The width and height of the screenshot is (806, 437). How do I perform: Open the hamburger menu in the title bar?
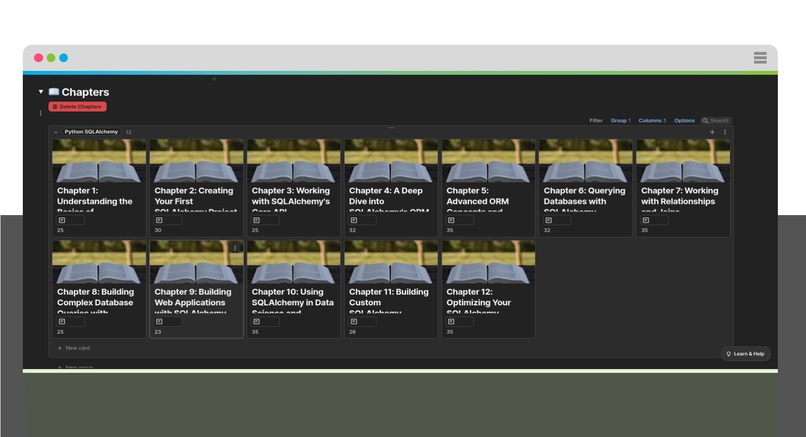pyautogui.click(x=760, y=58)
